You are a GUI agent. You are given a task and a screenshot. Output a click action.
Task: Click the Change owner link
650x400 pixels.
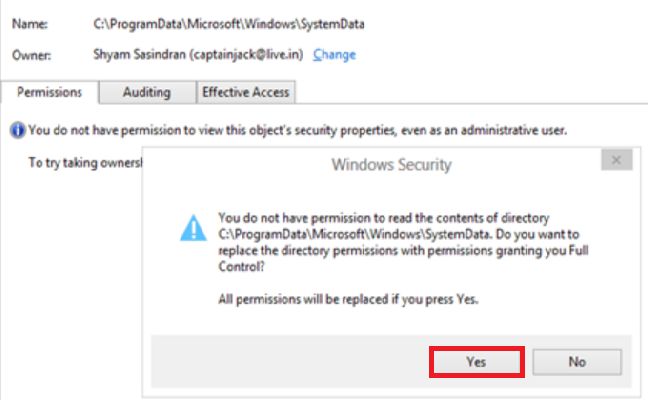334,55
